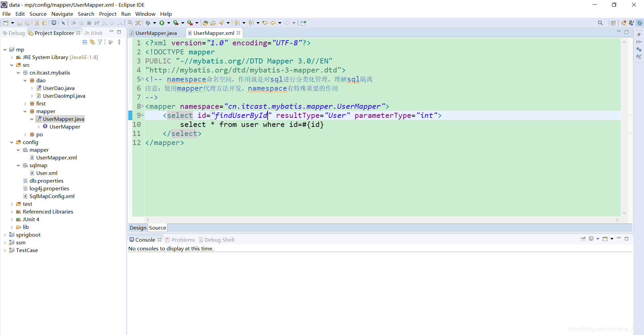Click the Last Edit Location icon
The image size is (644, 335).
coord(265,23)
